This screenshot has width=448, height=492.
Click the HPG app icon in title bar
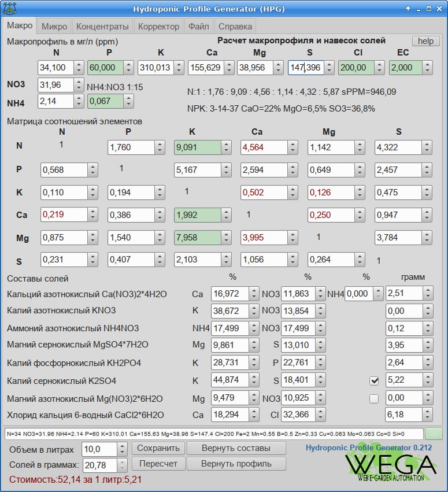[x=10, y=9]
